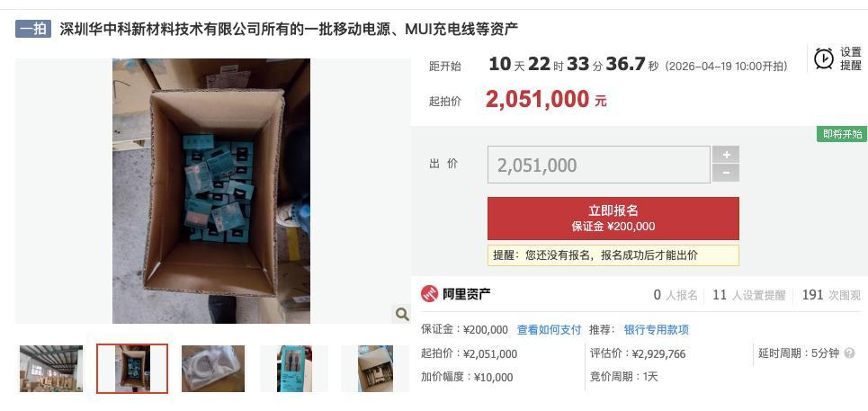Select the white cable thumbnail

[x=213, y=369]
